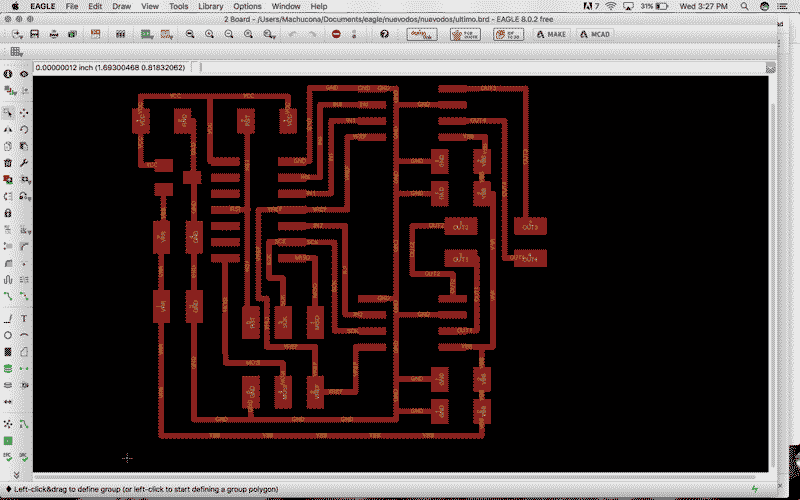
Task: Select the Move tool
Action: pyautogui.click(x=24, y=113)
